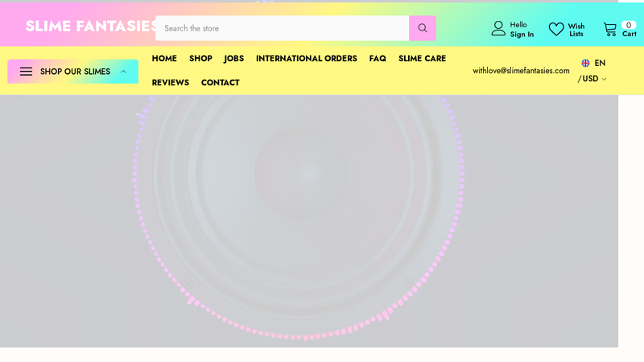Click the UK flag language icon

pyautogui.click(x=585, y=63)
